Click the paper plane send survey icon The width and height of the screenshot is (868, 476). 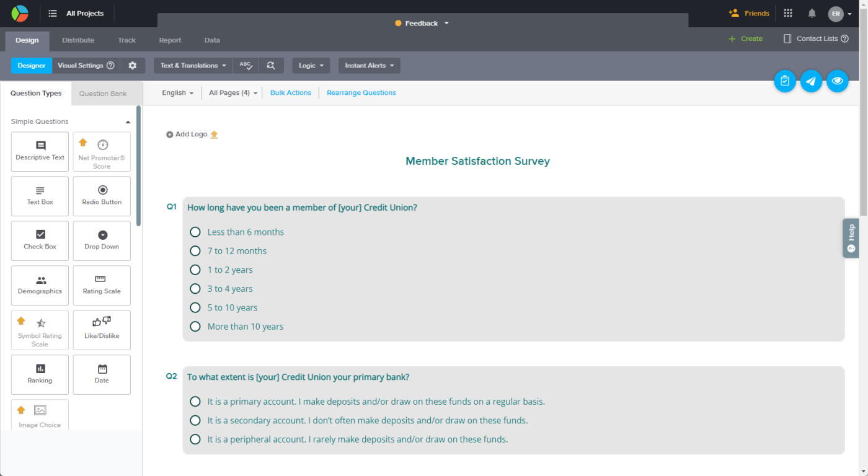click(811, 81)
